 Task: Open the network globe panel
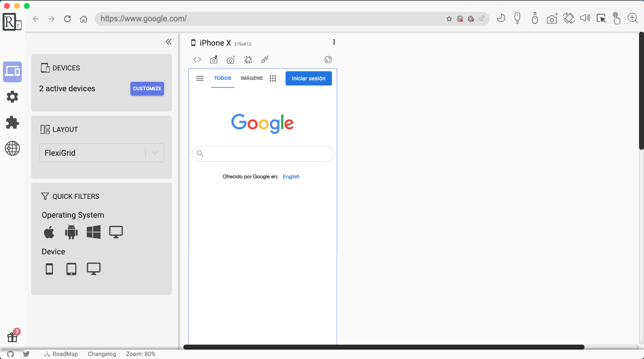(x=12, y=148)
